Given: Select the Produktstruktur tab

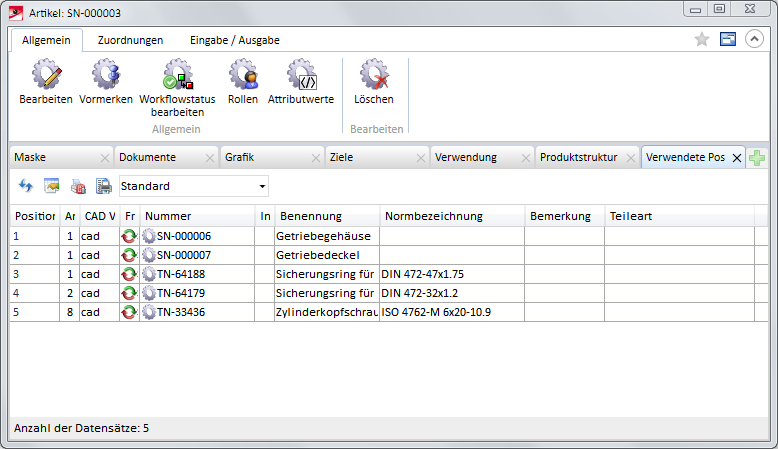Looking at the screenshot, I should coord(578,158).
